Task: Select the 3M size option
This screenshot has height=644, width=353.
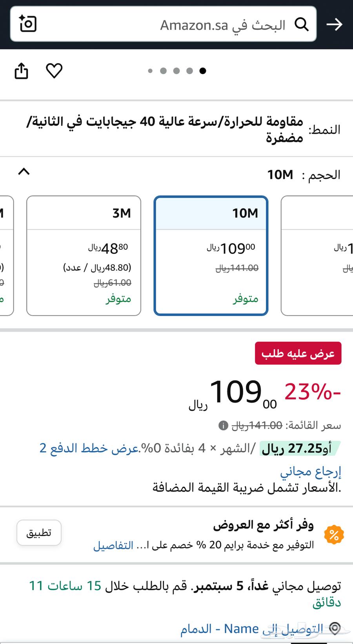Action: [83, 256]
